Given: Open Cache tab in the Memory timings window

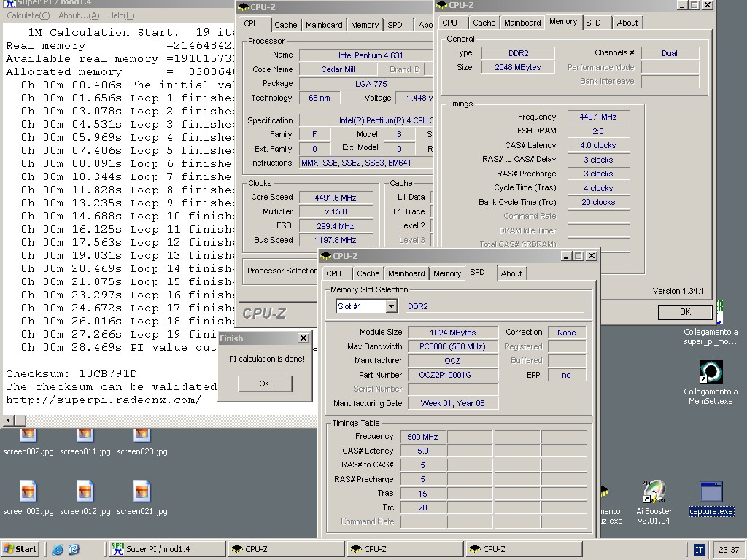Looking at the screenshot, I should (484, 23).
